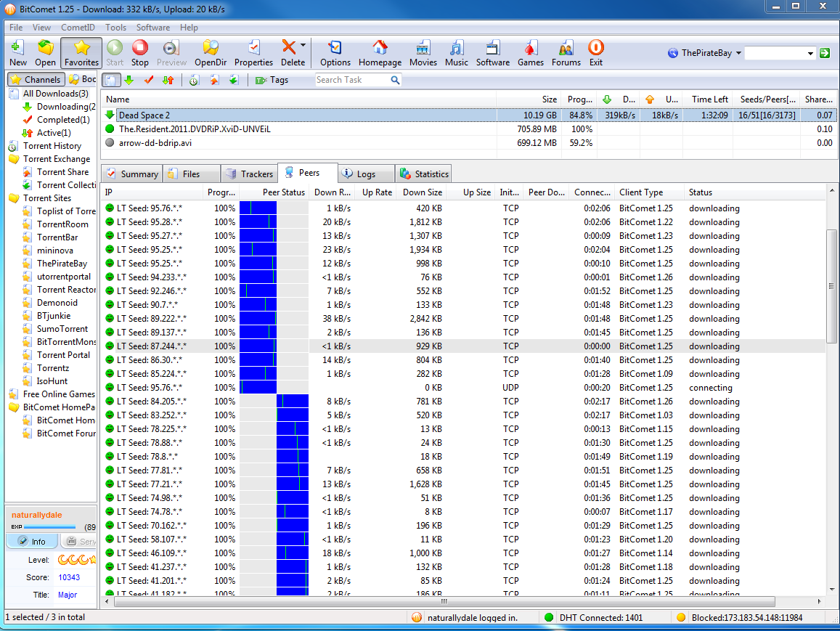Select the peer LT Seed: 87.244.*.*
This screenshot has width=840, height=631.
tap(463, 346)
